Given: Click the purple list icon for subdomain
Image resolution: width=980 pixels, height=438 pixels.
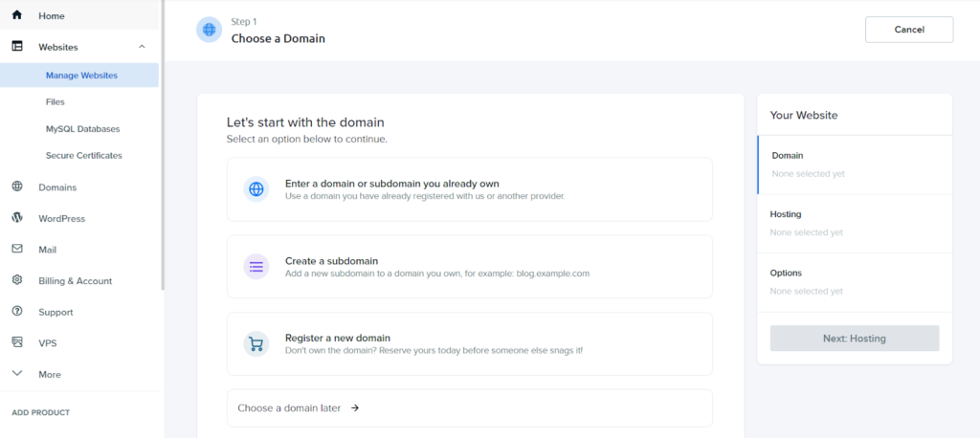Looking at the screenshot, I should tap(256, 267).
